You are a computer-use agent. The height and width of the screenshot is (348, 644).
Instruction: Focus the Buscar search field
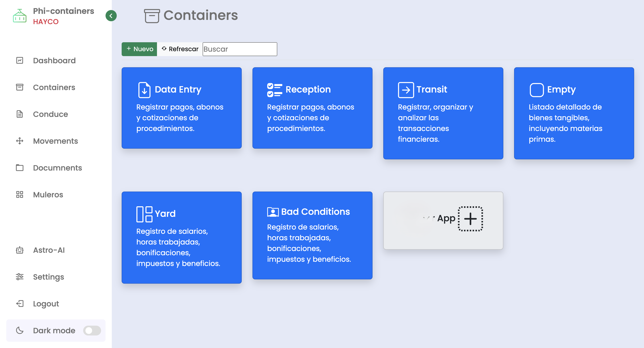pyautogui.click(x=239, y=49)
